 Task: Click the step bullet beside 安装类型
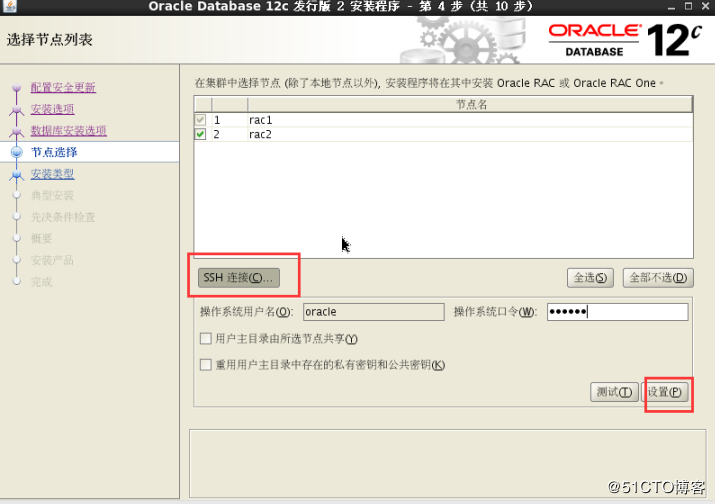(x=17, y=174)
